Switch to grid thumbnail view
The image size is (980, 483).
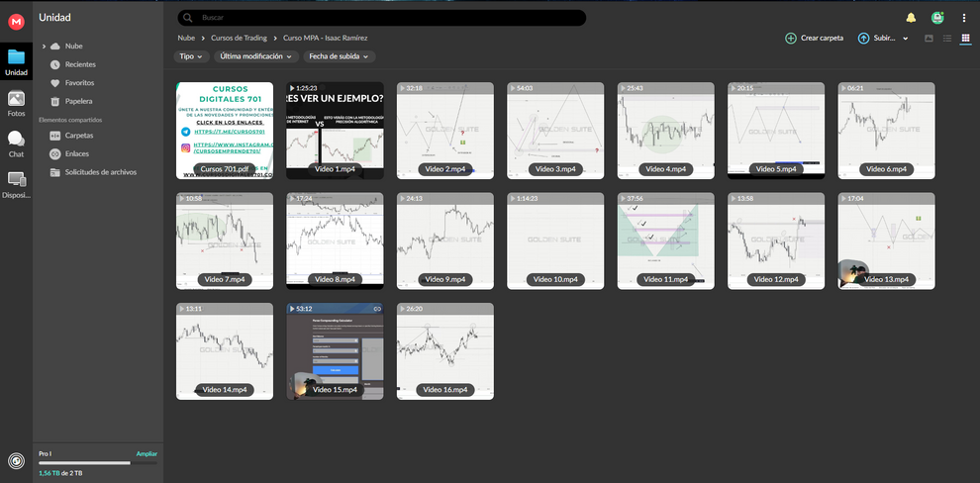[965, 38]
